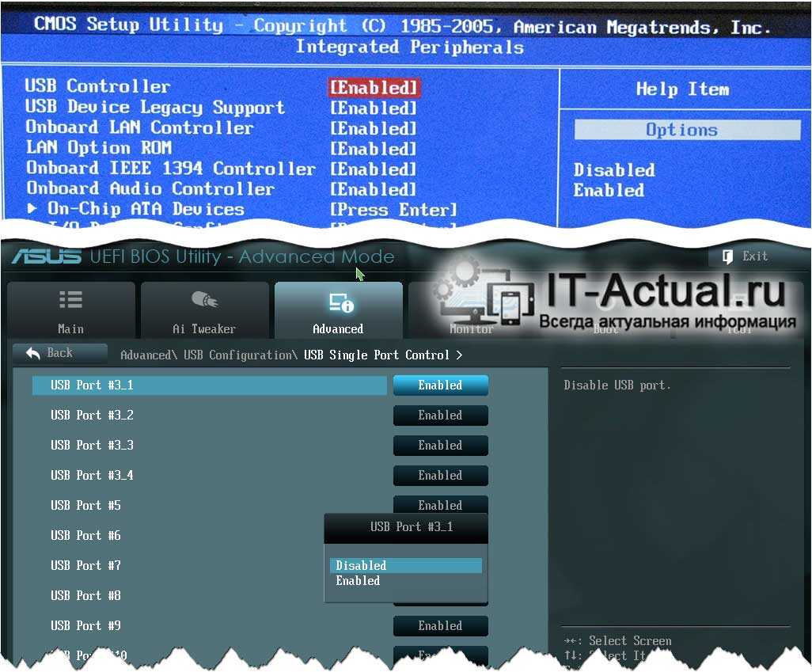Image resolution: width=812 pixels, height=672 pixels.
Task: Click USB Device Legacy Support label
Action: click(x=155, y=107)
